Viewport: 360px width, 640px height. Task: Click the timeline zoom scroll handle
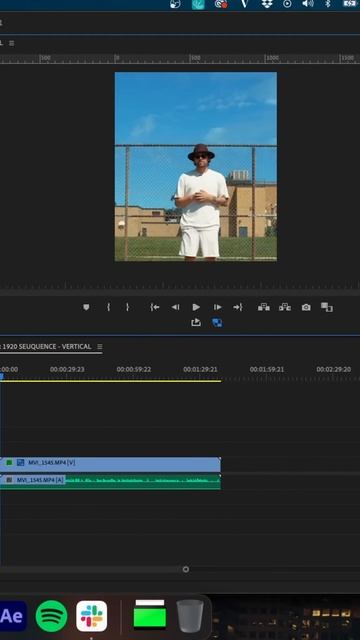pos(186,569)
